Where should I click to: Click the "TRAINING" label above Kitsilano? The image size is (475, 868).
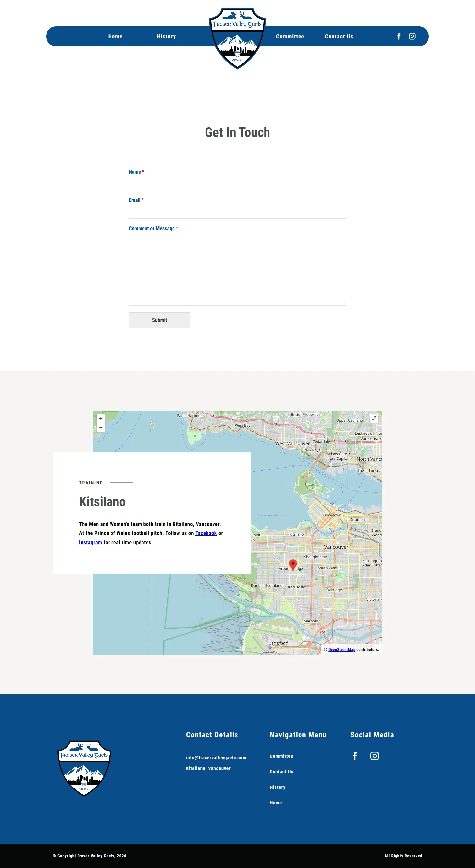(91, 483)
